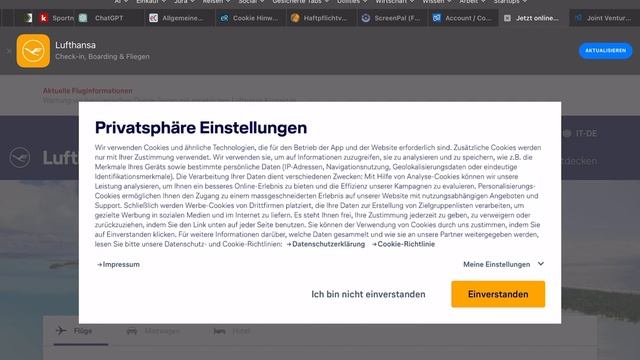Viewport: 640px width, 360px height.
Task: Click the Joint Ventur tab favicon
Action: [x=578, y=18]
